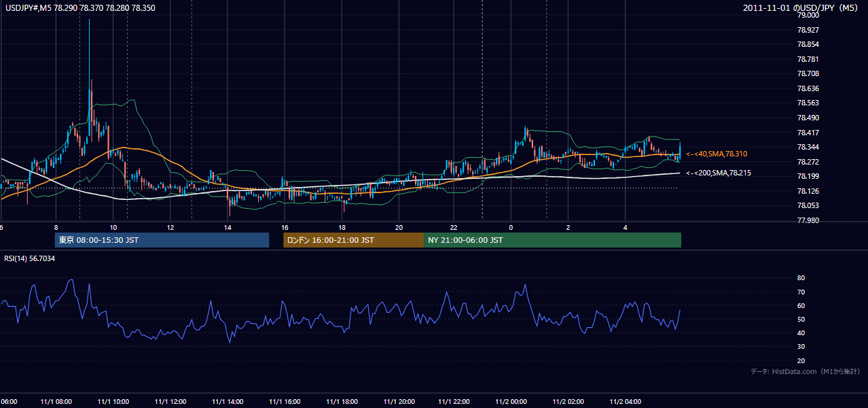Image resolution: width=868 pixels, height=408 pixels.
Task: Click the RSI 20 level label
Action: click(801, 360)
